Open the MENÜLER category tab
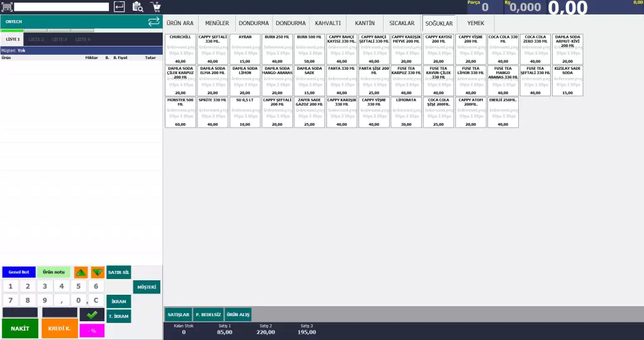Screen dimensions: 644x340 [217, 23]
